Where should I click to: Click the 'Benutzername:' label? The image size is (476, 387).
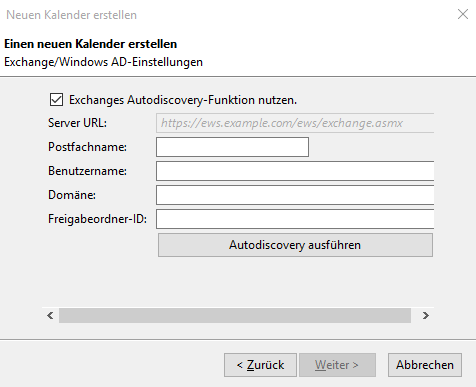[x=87, y=171]
